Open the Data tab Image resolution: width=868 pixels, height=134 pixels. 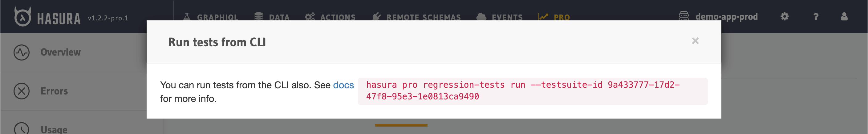tap(279, 17)
